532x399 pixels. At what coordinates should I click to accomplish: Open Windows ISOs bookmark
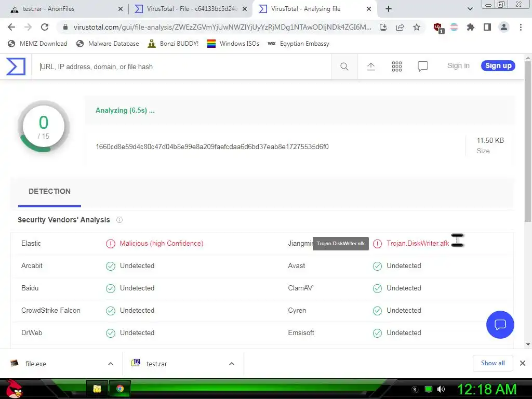click(x=233, y=44)
